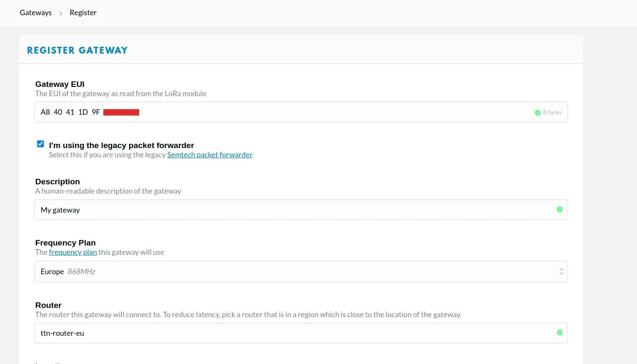This screenshot has width=637, height=364.
Task: Click the 'Description' label
Action: [x=57, y=181]
